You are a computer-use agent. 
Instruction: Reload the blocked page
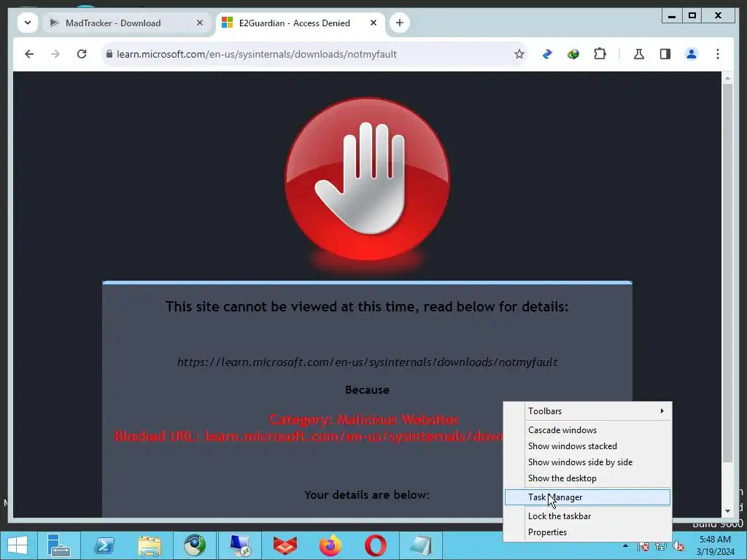82,54
